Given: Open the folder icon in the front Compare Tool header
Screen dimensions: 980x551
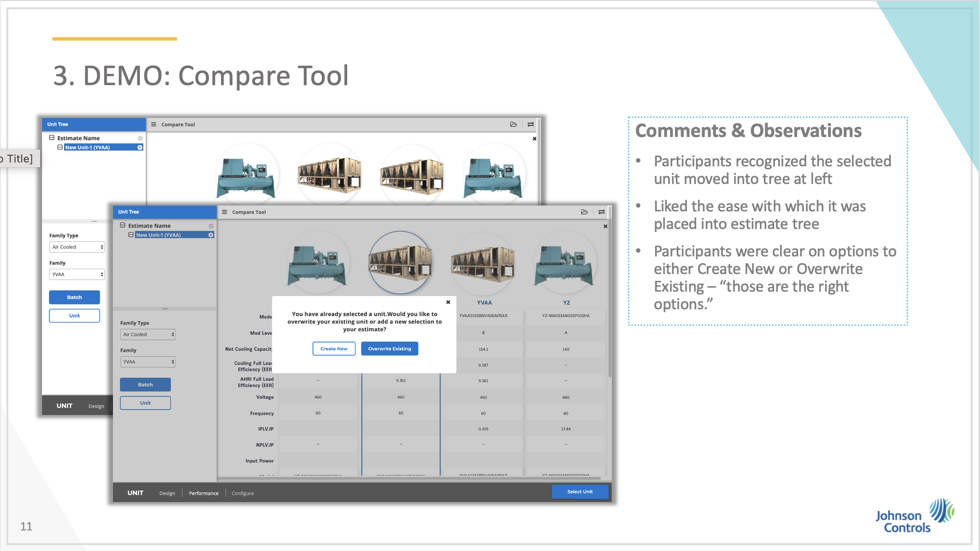Looking at the screenshot, I should [x=584, y=212].
